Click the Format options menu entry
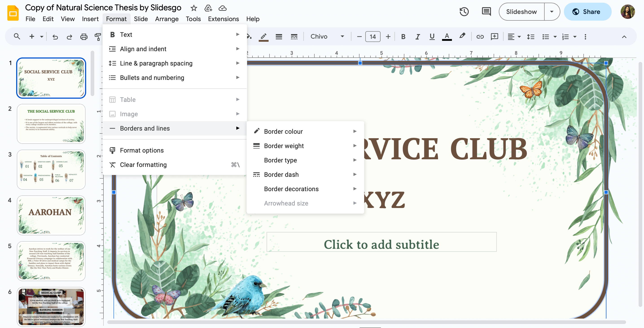 pos(142,150)
